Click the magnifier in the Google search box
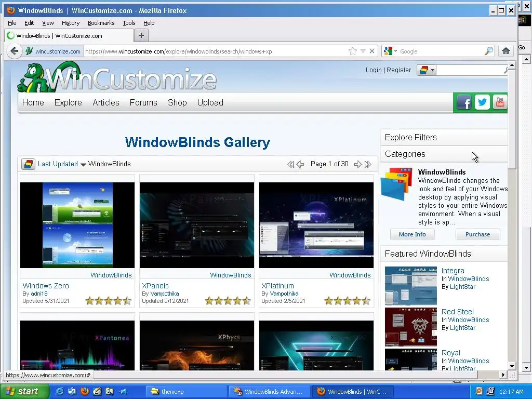Viewport: 532px width, 399px height. (488, 51)
